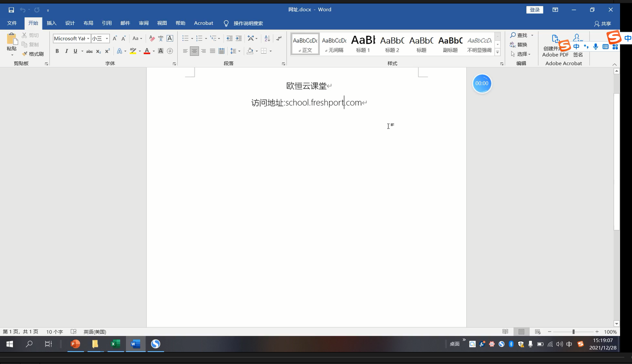The height and width of the screenshot is (364, 632).
Task: Apply the No Spacing (无间隔) style
Action: [334, 44]
